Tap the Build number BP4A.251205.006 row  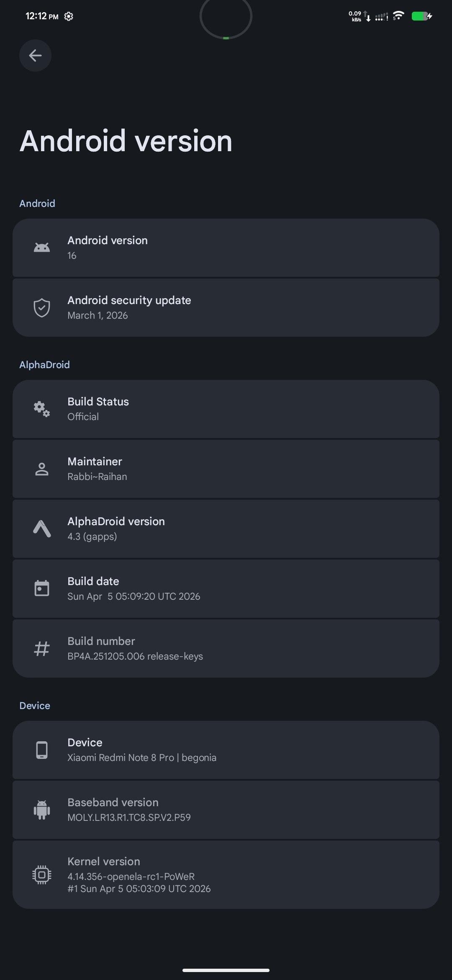pos(226,649)
